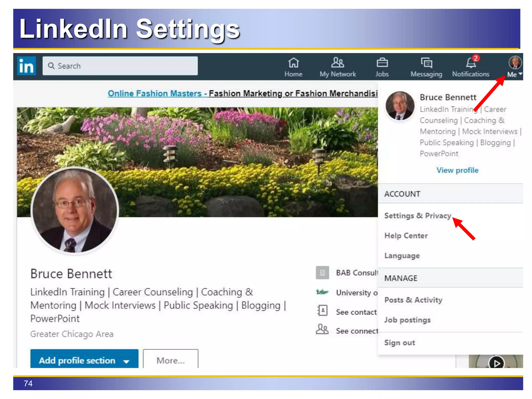Click the See connections people icon
The image size is (532, 399).
pyautogui.click(x=322, y=329)
